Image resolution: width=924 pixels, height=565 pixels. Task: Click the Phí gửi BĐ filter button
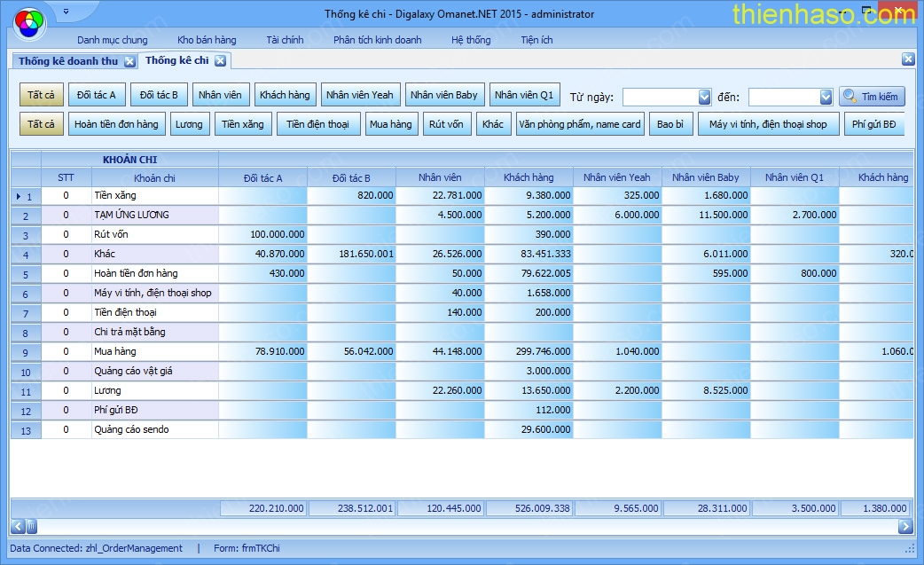[x=873, y=124]
